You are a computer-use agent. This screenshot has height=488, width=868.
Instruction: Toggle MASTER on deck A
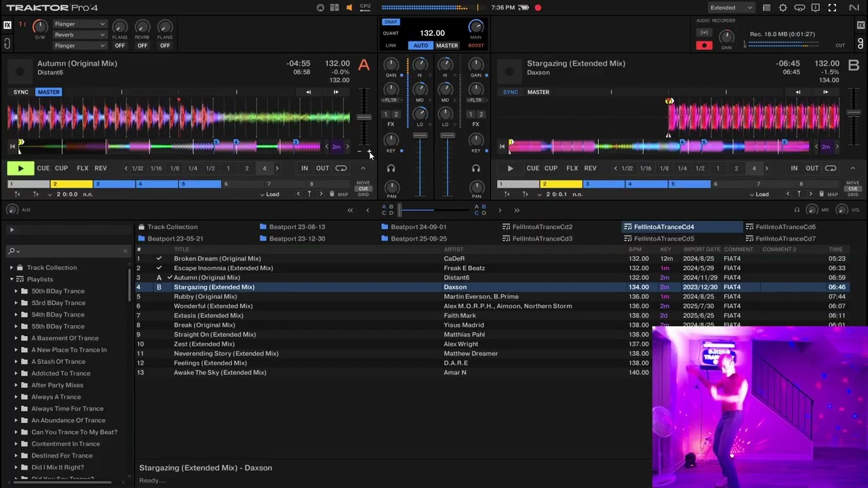click(49, 92)
